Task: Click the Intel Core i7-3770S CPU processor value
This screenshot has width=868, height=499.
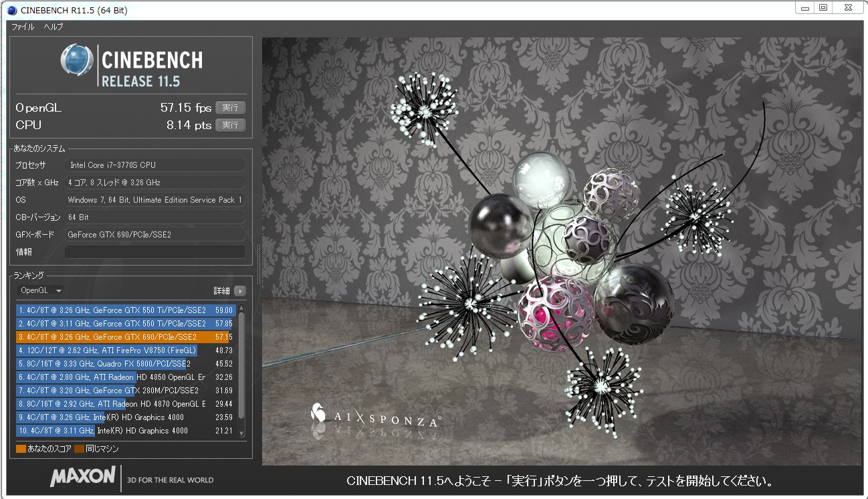Action: point(155,165)
